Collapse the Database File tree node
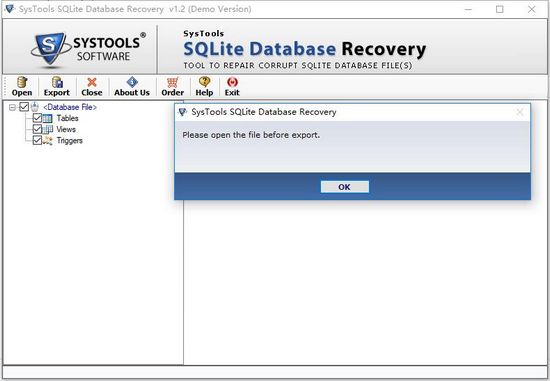 12,107
